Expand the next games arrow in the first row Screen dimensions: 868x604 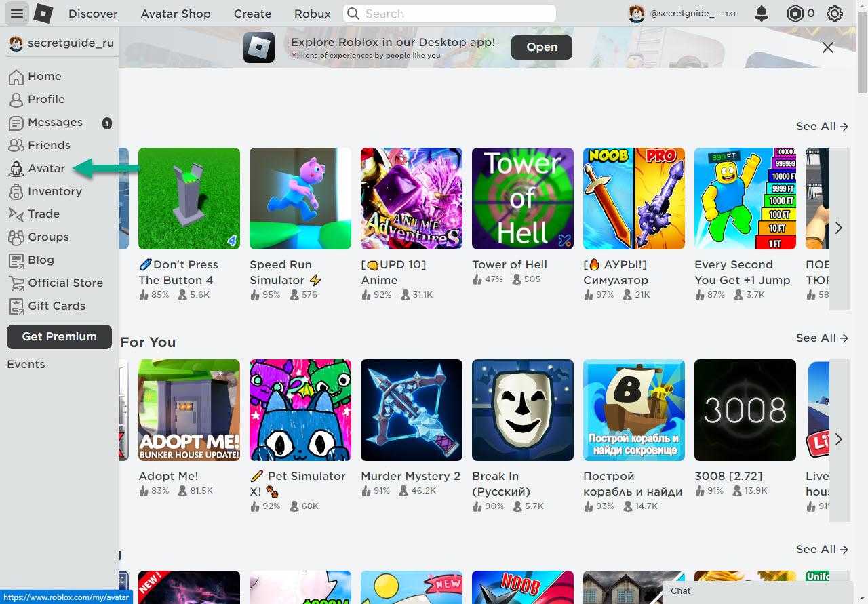coord(839,228)
